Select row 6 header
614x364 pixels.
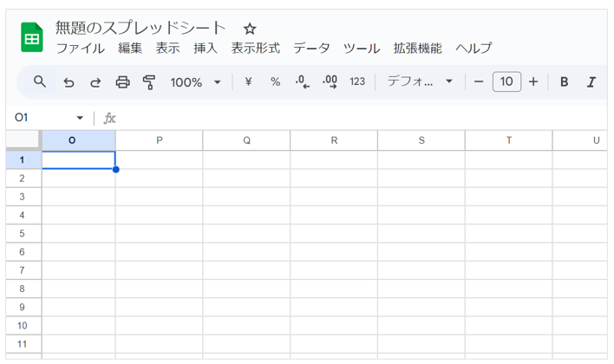(x=23, y=251)
